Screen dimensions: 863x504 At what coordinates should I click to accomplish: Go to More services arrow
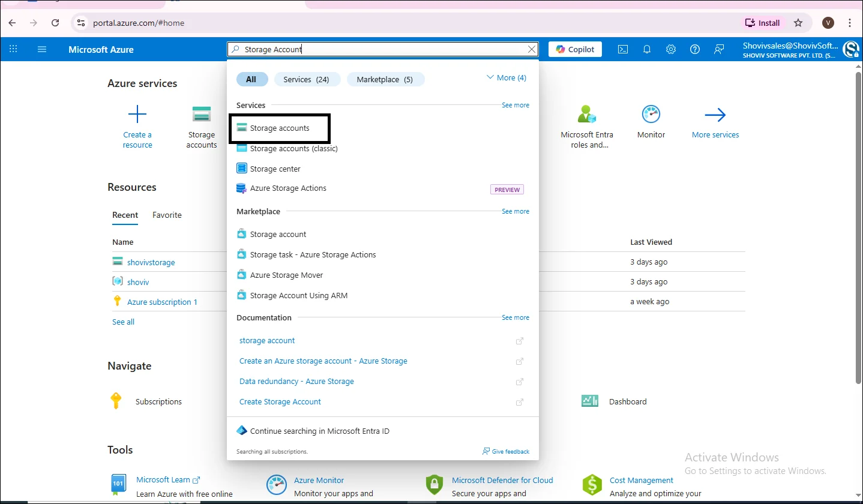(x=715, y=115)
